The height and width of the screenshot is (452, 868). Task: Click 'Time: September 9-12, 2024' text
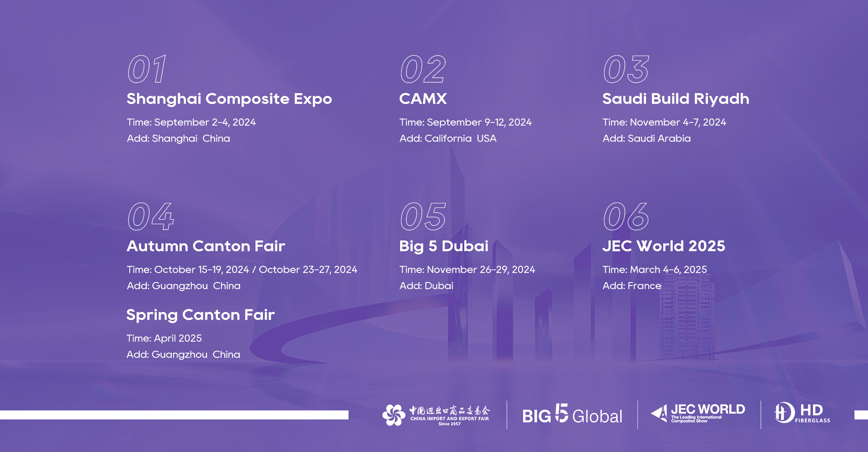[x=465, y=122]
